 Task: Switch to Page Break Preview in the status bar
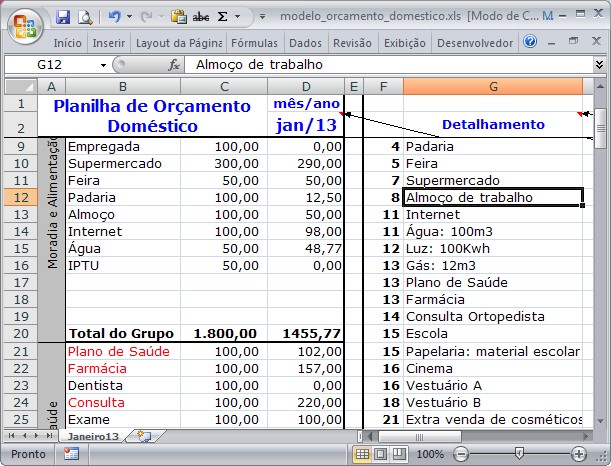[399, 454]
